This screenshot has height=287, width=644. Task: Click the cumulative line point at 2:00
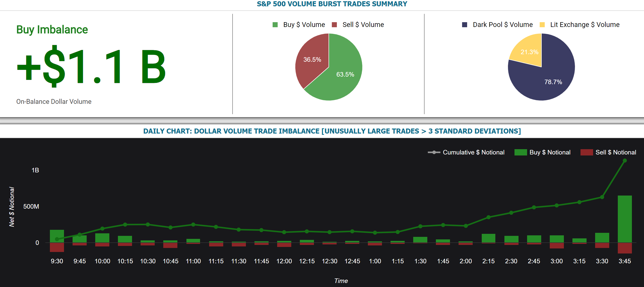pyautogui.click(x=466, y=226)
